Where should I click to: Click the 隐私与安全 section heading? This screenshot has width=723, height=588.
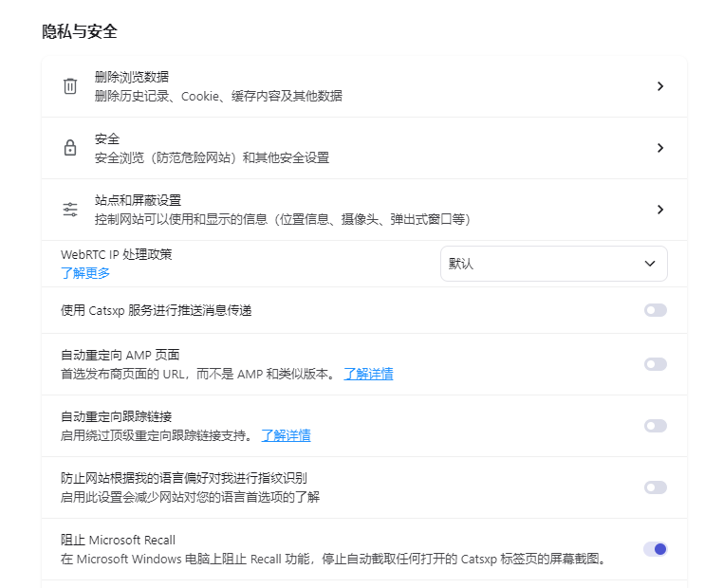tap(80, 31)
